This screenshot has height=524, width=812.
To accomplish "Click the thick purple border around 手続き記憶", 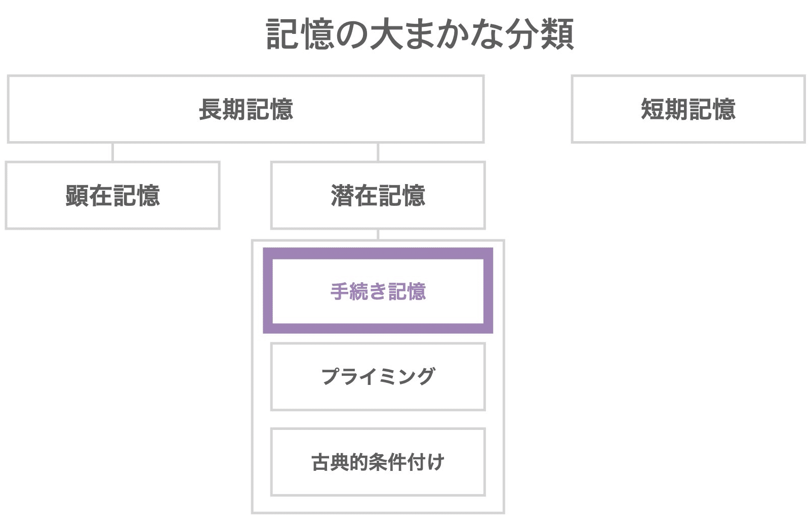I will 378,253.
